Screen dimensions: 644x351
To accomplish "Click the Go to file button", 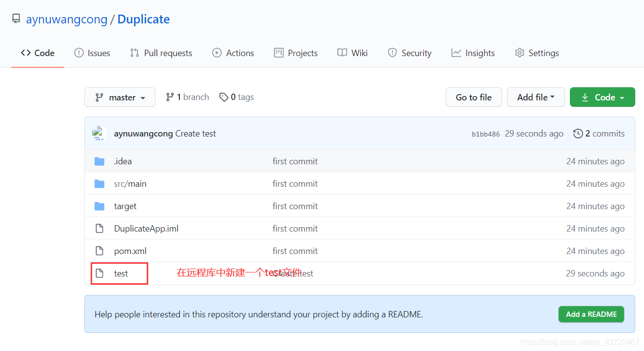I will pos(474,97).
